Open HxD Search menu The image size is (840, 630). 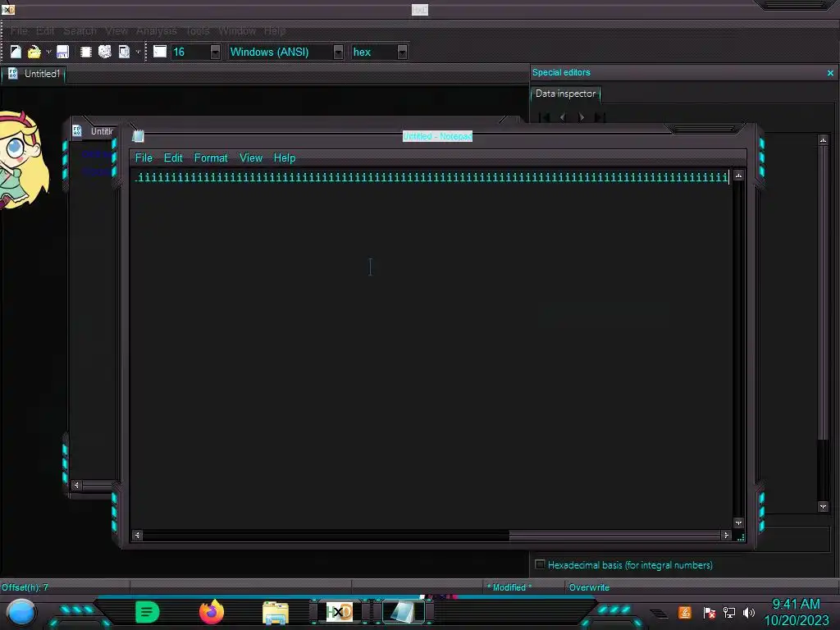(x=80, y=31)
